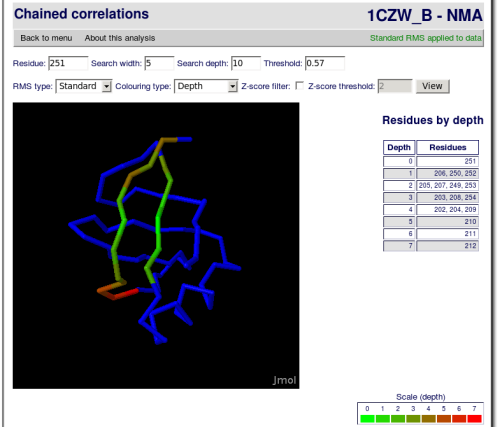This screenshot has height=427, width=500.
Task: Enable the Z-score filter checkbox
Action: (300, 86)
